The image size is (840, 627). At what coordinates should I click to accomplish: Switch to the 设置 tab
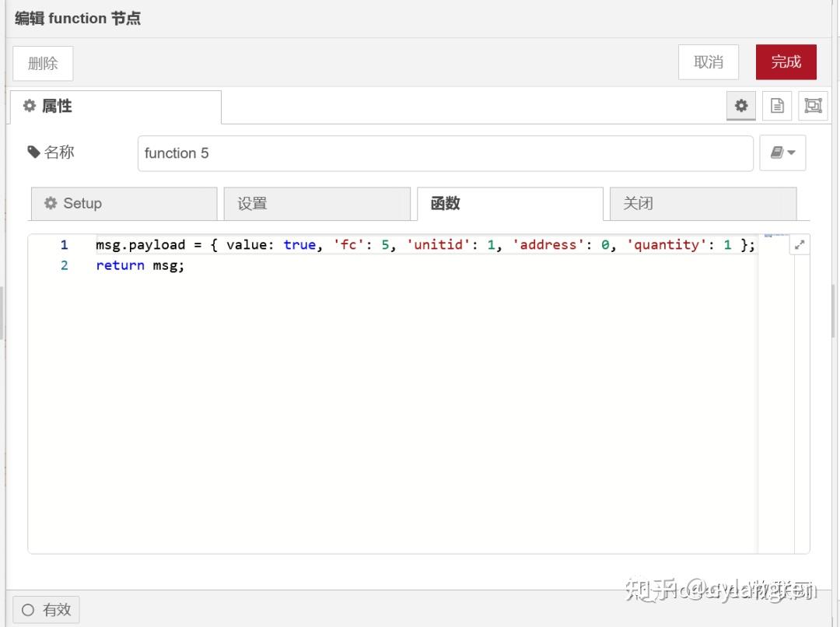pyautogui.click(x=317, y=204)
